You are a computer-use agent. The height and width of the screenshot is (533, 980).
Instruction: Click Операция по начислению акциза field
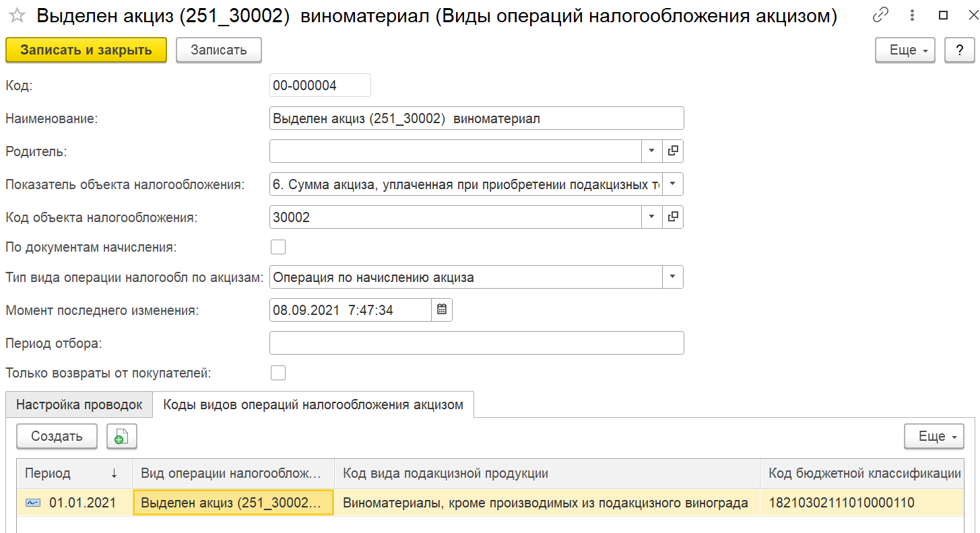pos(466,277)
